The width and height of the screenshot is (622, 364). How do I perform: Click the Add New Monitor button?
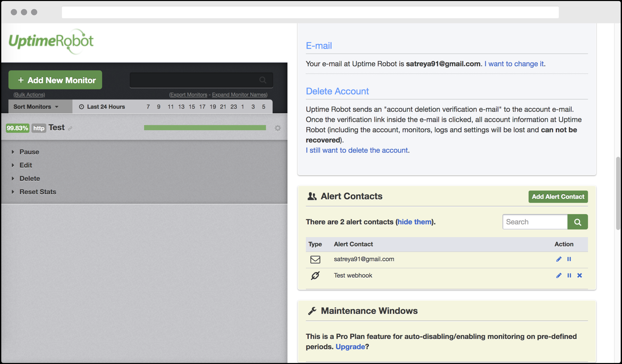[55, 80]
